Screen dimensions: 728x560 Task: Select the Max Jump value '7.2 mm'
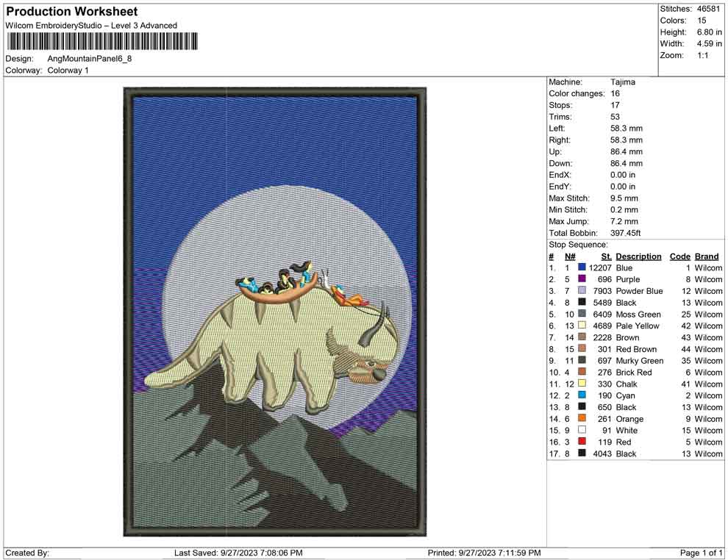pos(624,221)
